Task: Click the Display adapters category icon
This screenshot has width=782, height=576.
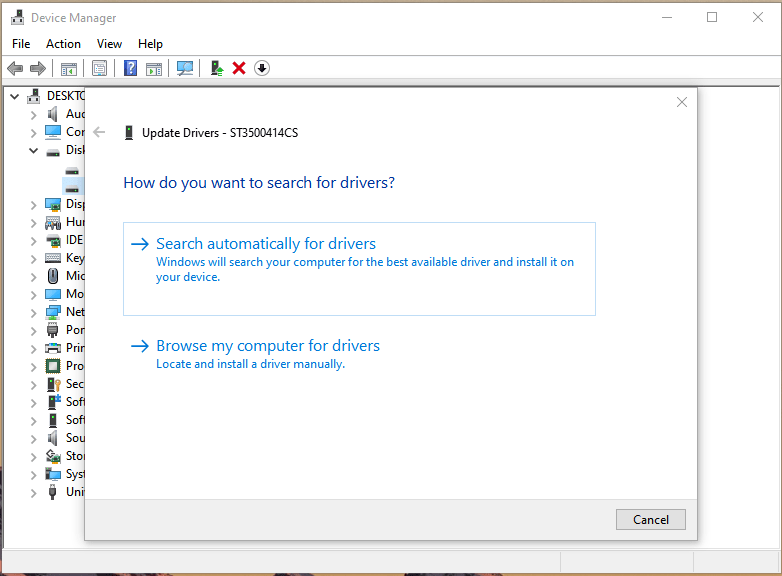Action: [x=53, y=204]
